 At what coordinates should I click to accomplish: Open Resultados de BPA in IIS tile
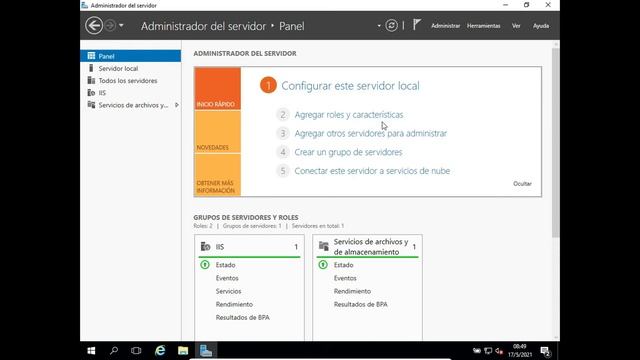click(242, 317)
